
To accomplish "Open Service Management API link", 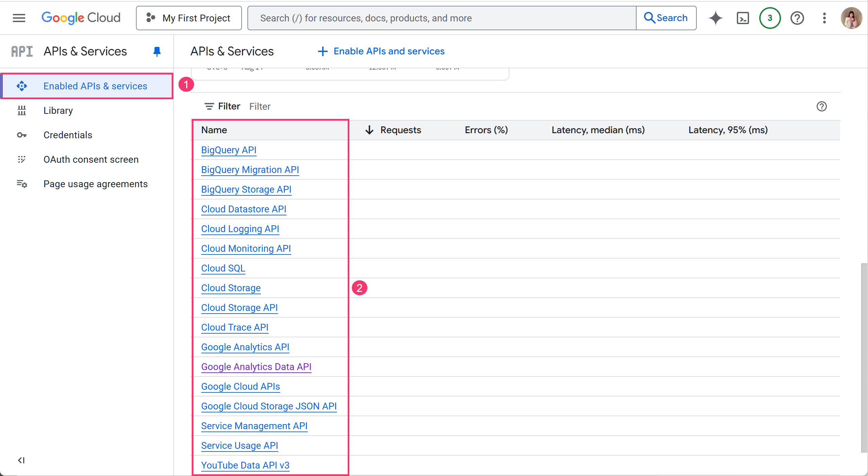I will tap(254, 426).
